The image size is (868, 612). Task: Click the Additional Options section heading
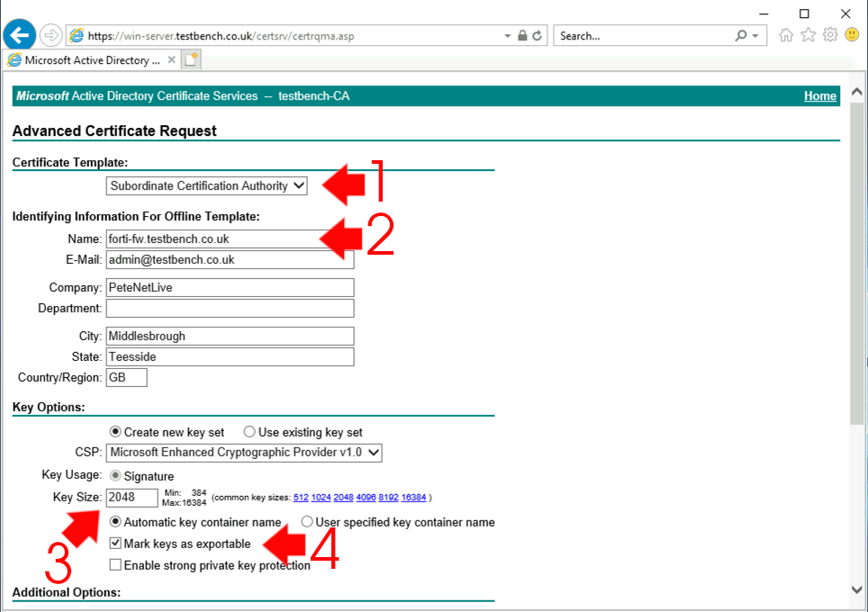pyautogui.click(x=67, y=592)
